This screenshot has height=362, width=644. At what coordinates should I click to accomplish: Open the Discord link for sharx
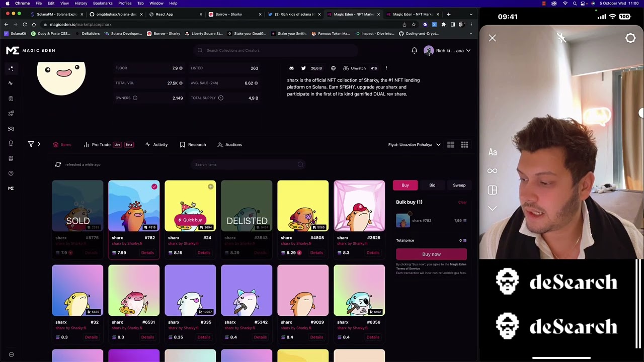pyautogui.click(x=291, y=68)
